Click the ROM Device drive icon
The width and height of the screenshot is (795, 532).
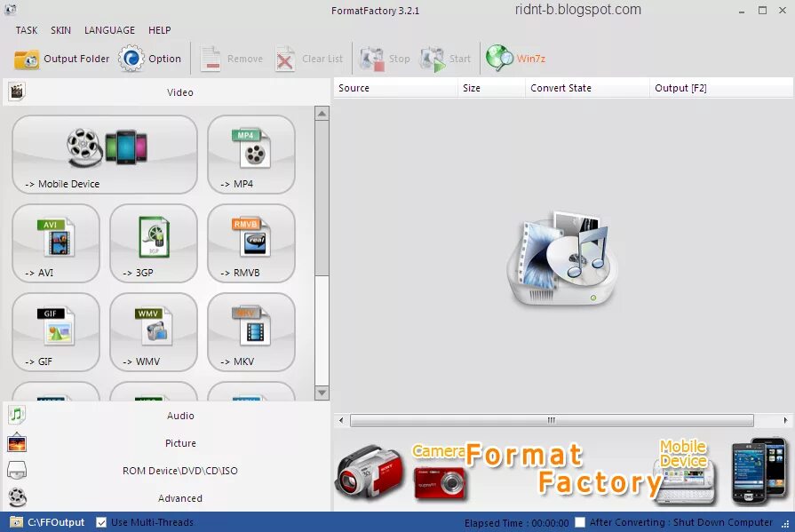tap(17, 470)
